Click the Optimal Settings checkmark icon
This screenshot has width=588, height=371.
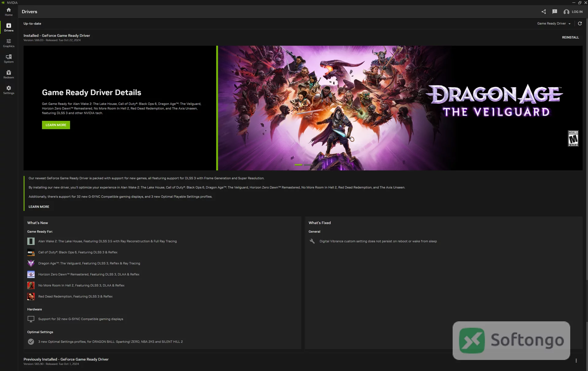(31, 342)
